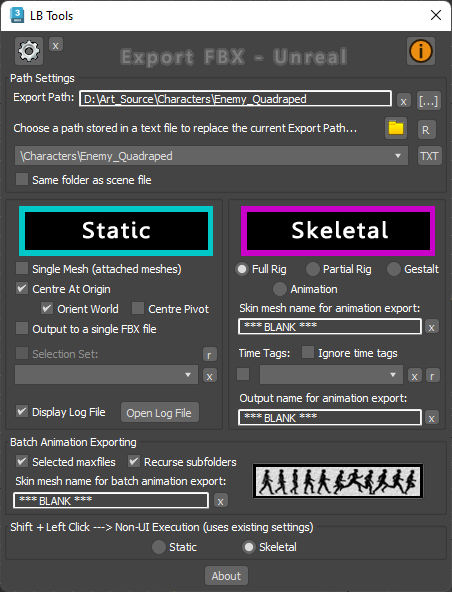Select Animation radio button
The image size is (452, 592).
280,289
